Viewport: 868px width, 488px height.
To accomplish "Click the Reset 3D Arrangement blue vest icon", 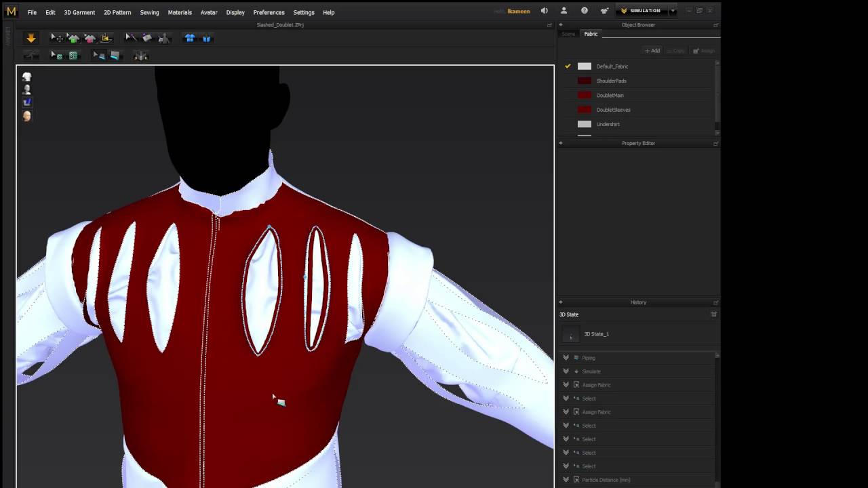I will (x=207, y=38).
